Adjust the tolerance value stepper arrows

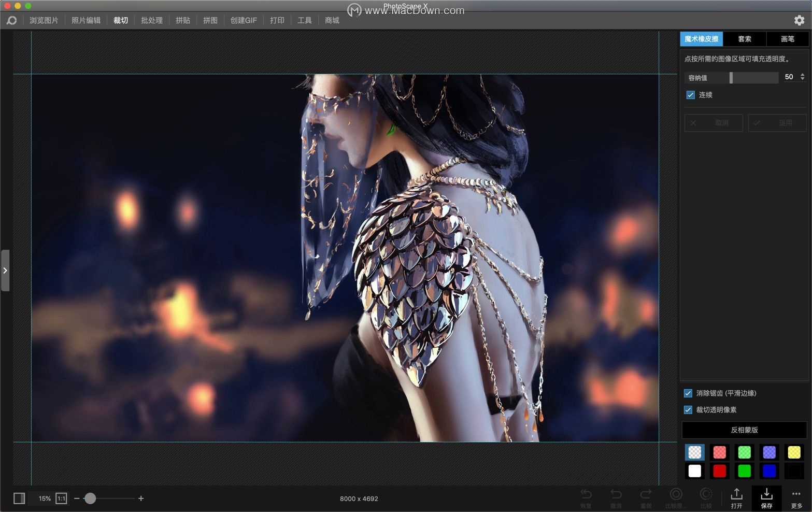tap(802, 77)
